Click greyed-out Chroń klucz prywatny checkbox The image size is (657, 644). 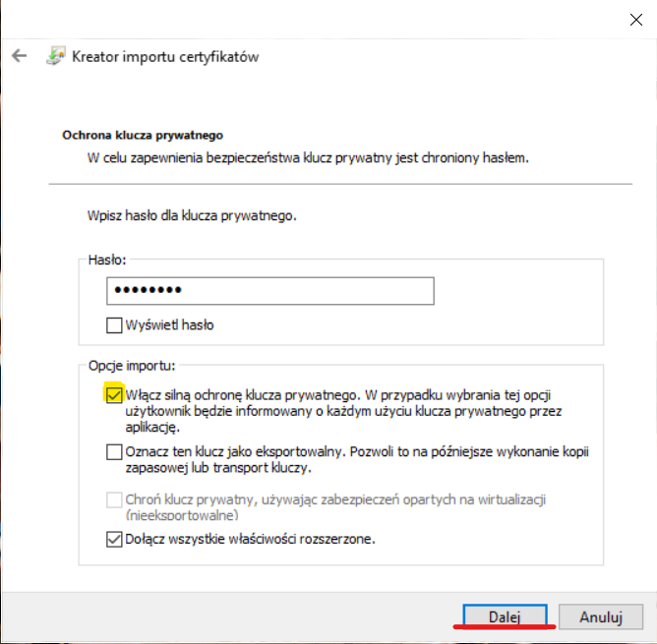click(114, 500)
